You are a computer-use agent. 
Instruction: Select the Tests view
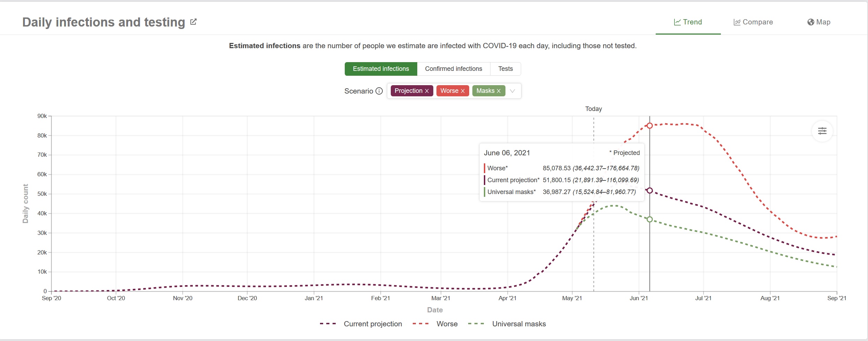tap(505, 69)
